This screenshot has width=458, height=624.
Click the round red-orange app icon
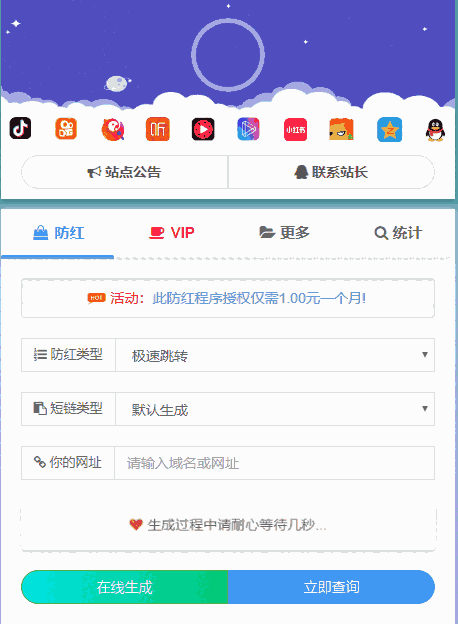(113, 129)
